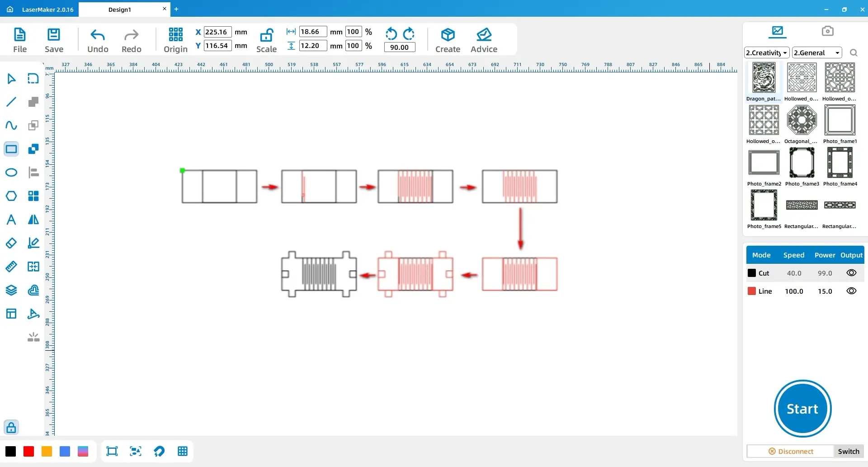
Task: Click the Save button
Action: click(x=54, y=40)
